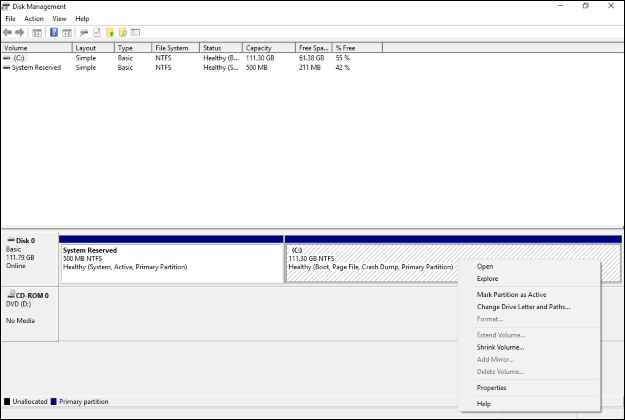Image resolution: width=625 pixels, height=420 pixels.
Task: Sort by the % Free column header
Action: (357, 48)
